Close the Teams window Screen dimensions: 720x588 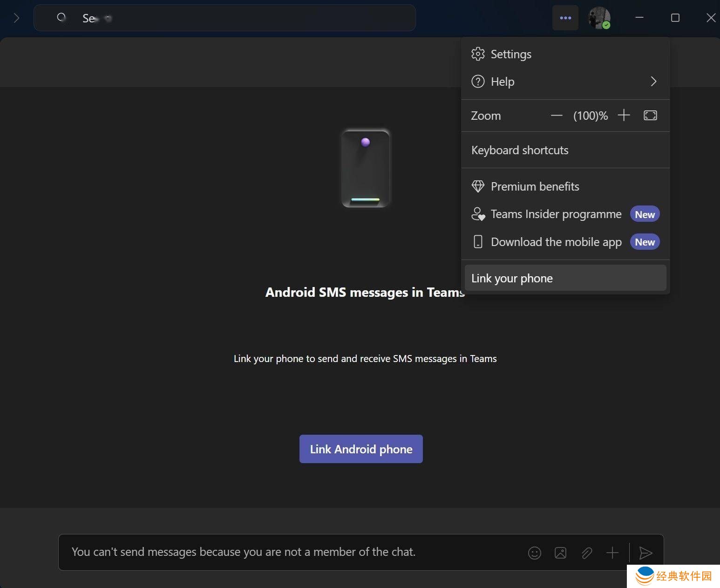711,18
